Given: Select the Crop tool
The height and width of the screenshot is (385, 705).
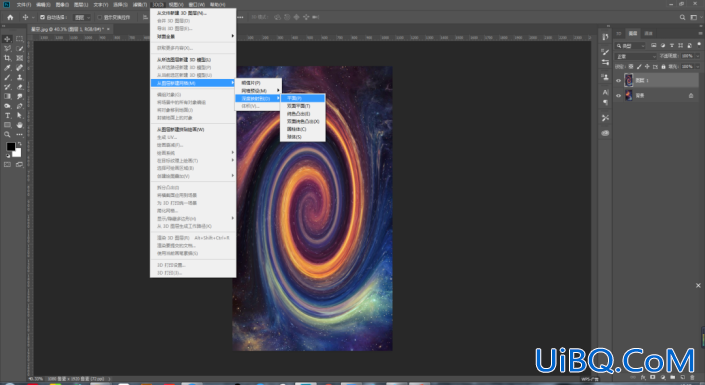Looking at the screenshot, I should tap(7, 58).
